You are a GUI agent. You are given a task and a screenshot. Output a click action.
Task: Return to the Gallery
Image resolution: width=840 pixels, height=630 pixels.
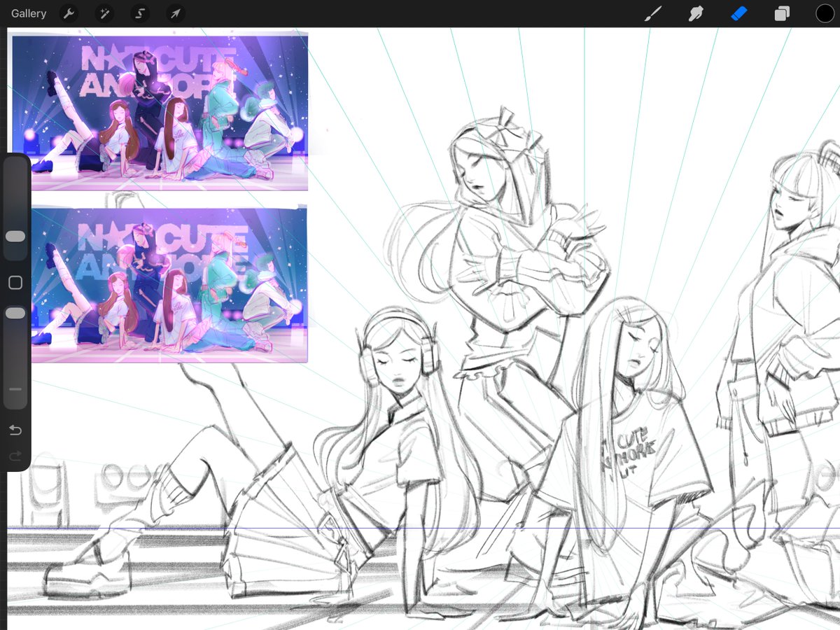coord(29,13)
